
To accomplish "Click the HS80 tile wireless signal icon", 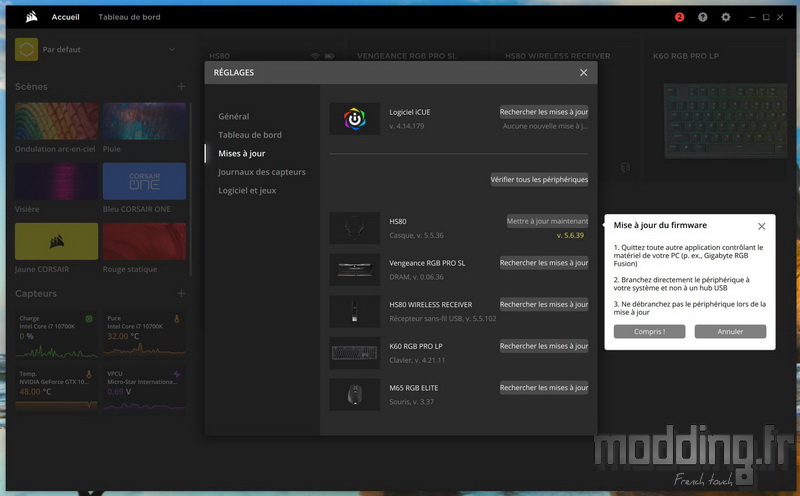I will pos(315,56).
